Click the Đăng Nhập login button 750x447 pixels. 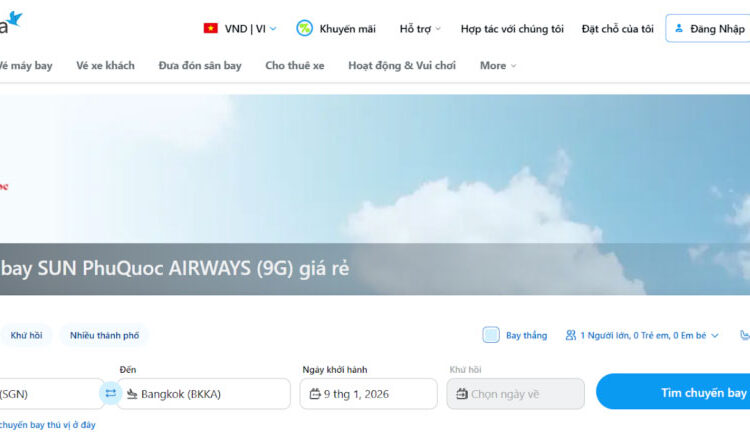(x=708, y=29)
